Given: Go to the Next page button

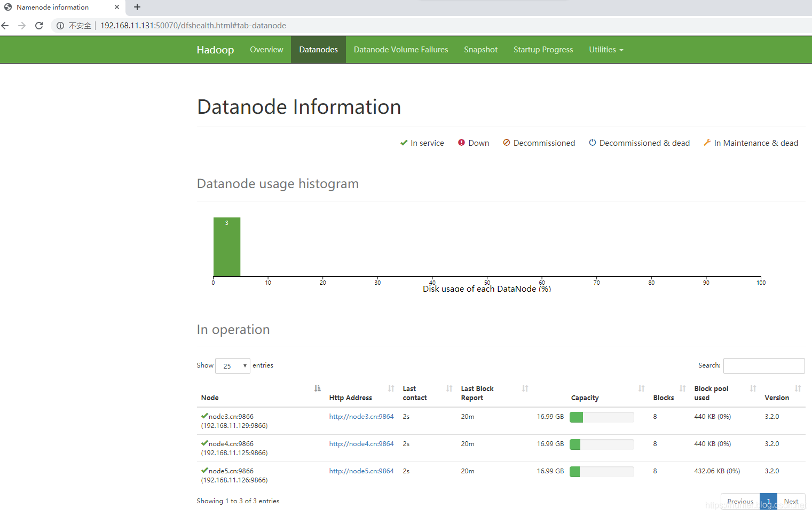Looking at the screenshot, I should pos(791,502).
